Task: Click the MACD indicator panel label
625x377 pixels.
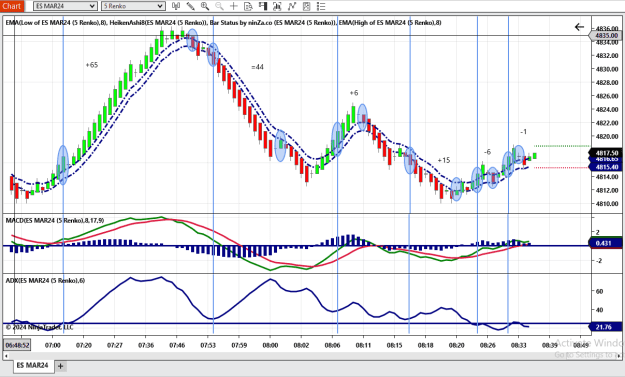Action: coord(55,220)
